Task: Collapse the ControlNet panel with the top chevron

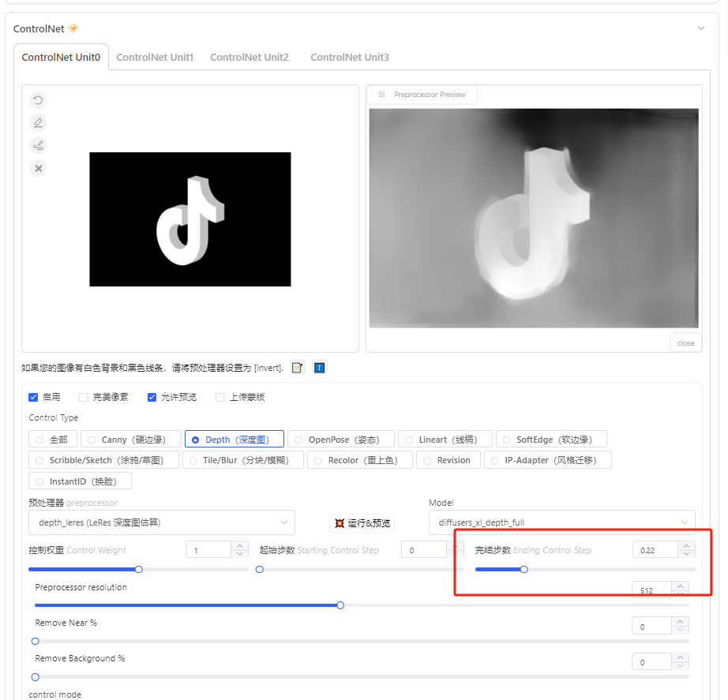Action: [701, 28]
